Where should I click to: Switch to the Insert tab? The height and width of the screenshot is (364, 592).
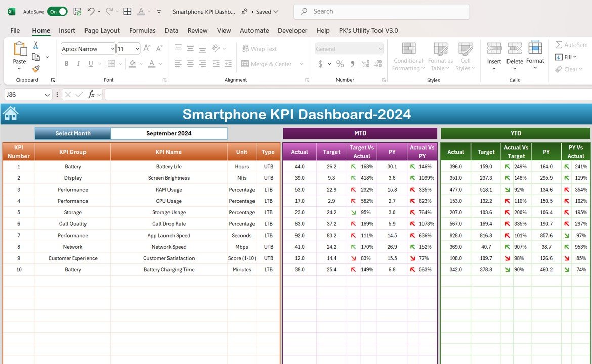point(67,30)
